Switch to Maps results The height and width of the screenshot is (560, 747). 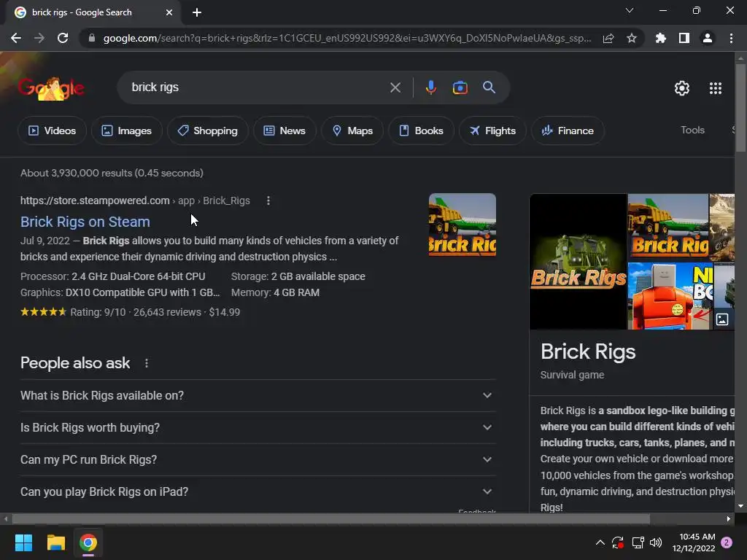(352, 131)
